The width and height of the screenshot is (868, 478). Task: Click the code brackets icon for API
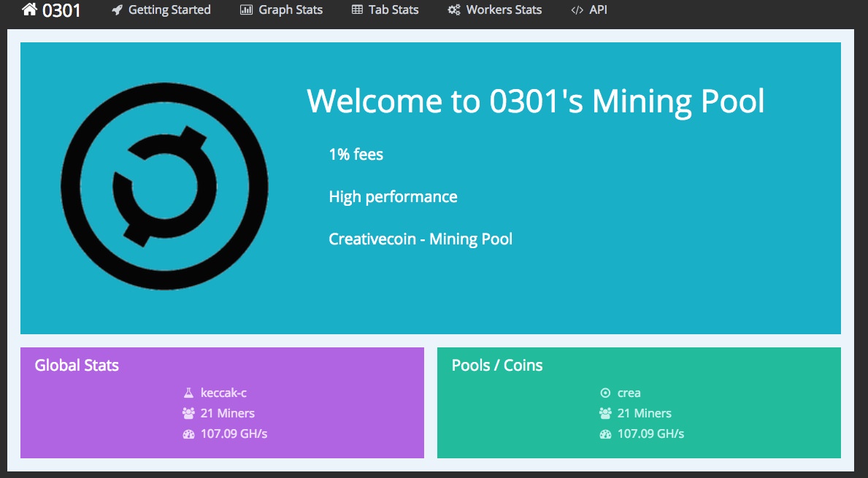(577, 10)
